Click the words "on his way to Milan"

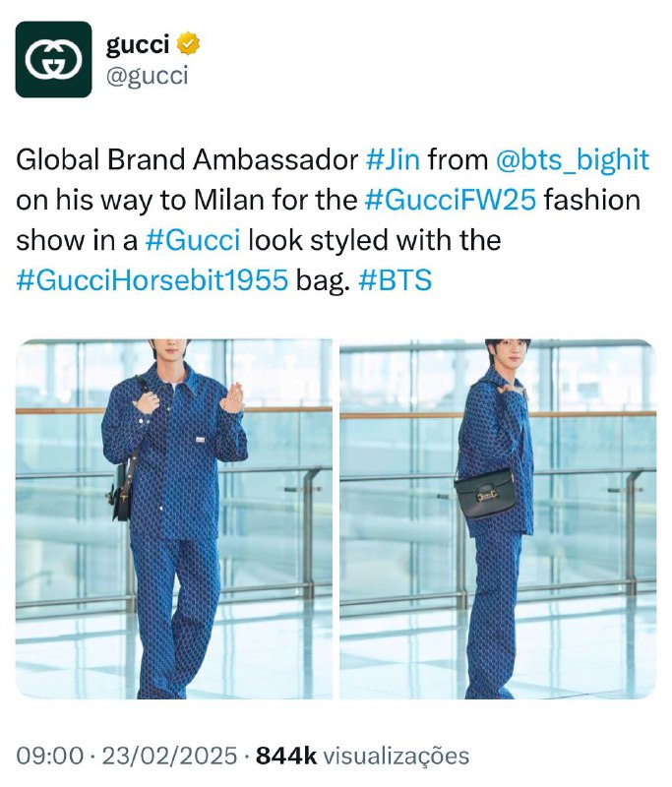coord(141,200)
